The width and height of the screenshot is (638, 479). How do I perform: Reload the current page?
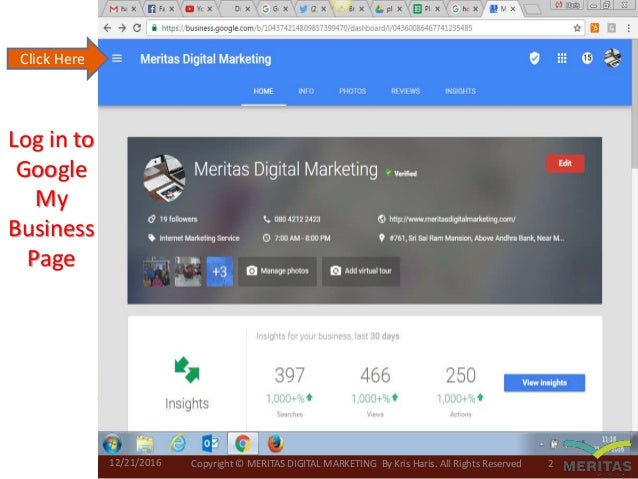[137, 28]
